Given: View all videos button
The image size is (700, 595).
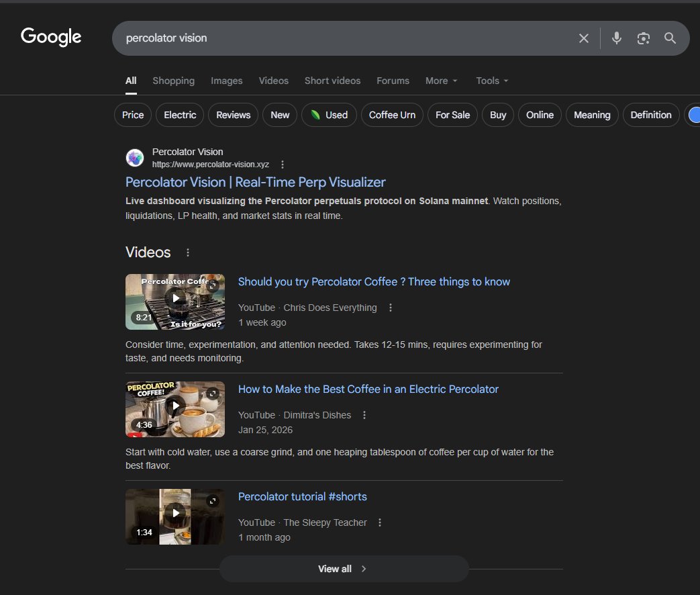Looking at the screenshot, I should [344, 569].
